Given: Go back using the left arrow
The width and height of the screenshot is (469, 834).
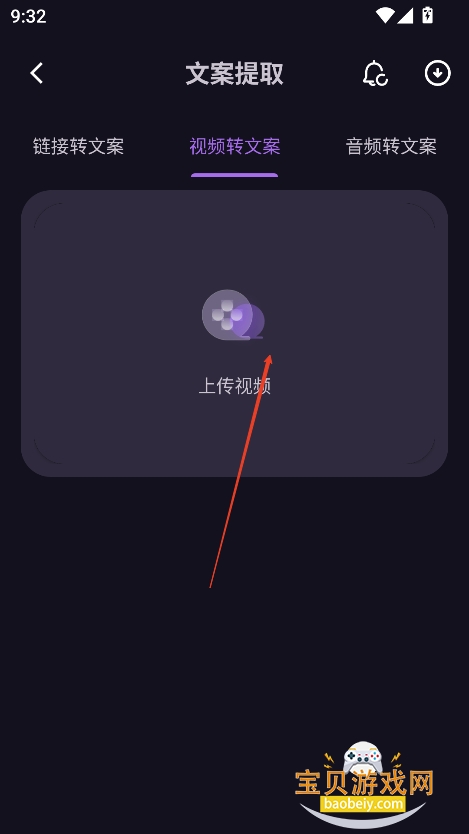Looking at the screenshot, I should 36,73.
